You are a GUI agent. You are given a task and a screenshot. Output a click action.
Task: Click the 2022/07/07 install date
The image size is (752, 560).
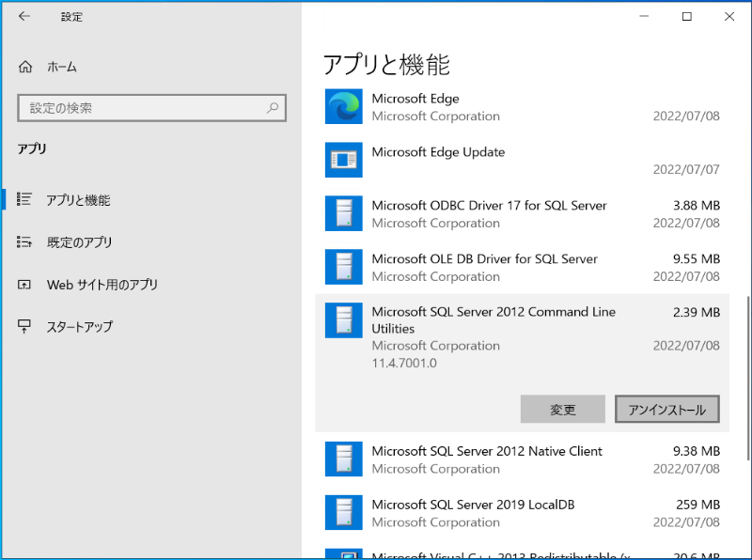coord(686,169)
